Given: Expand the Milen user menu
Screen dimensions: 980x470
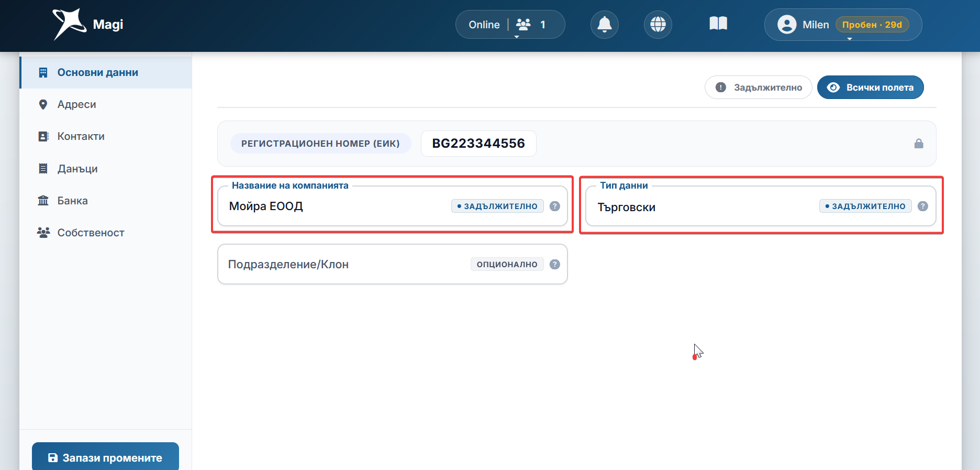Looking at the screenshot, I should [x=843, y=25].
